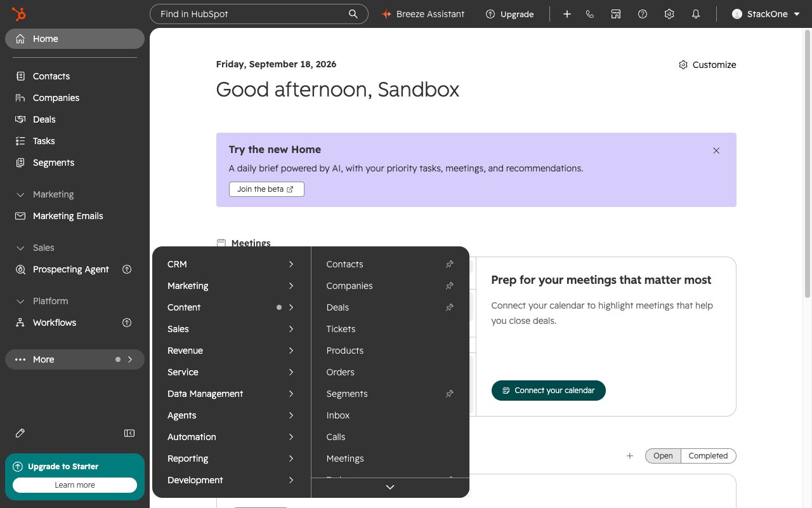The image size is (812, 508).
Task: Click the plus icon beside Open toggle
Action: point(630,456)
